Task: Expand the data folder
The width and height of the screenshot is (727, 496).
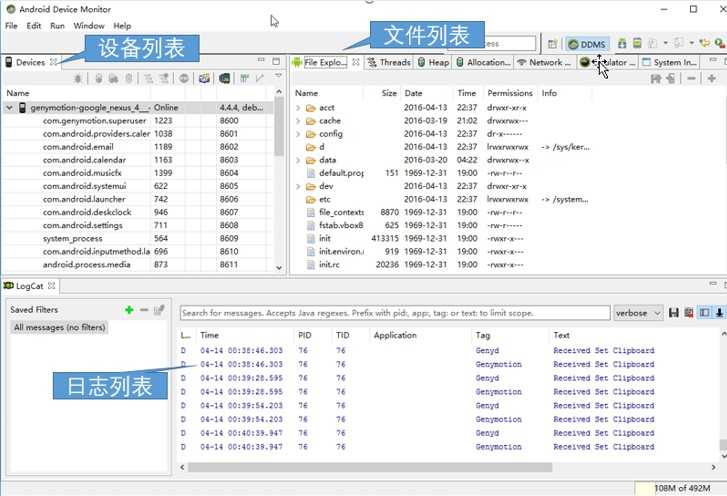Action: click(298, 160)
